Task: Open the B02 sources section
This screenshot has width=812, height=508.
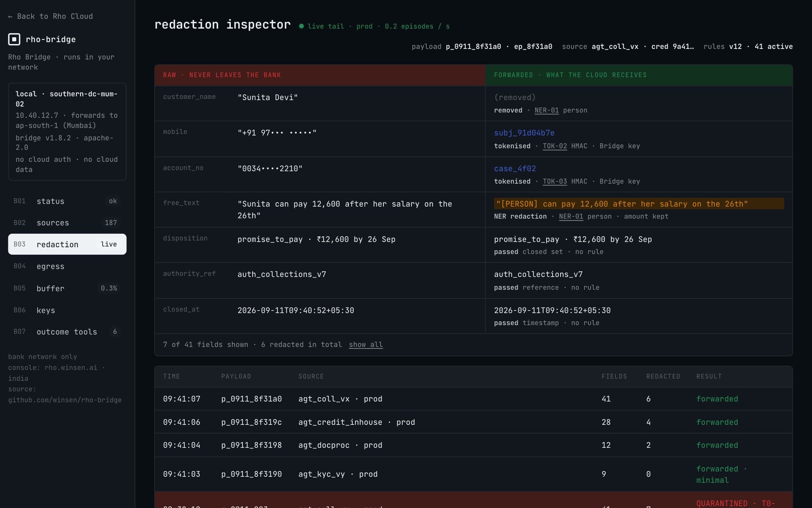Action: tap(67, 223)
